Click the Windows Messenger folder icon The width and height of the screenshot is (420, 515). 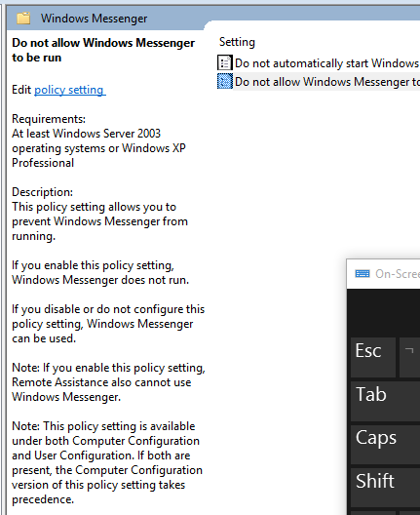coord(23,19)
